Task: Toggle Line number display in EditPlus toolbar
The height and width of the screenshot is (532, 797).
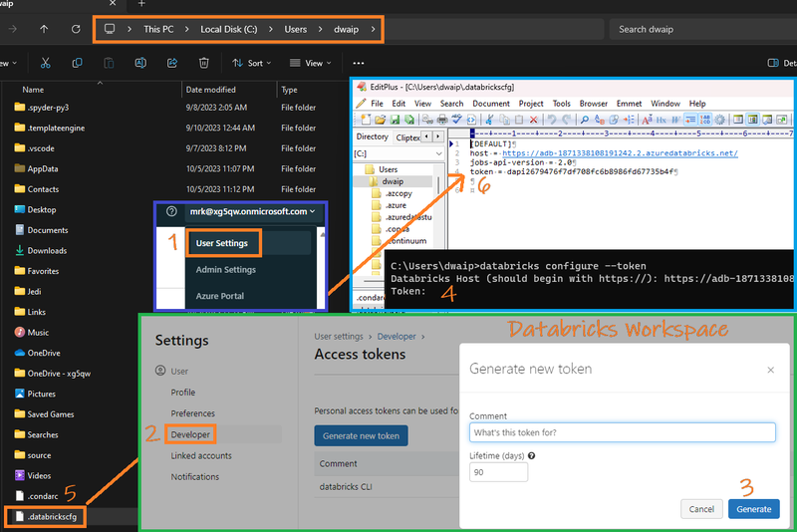Action: [x=705, y=120]
